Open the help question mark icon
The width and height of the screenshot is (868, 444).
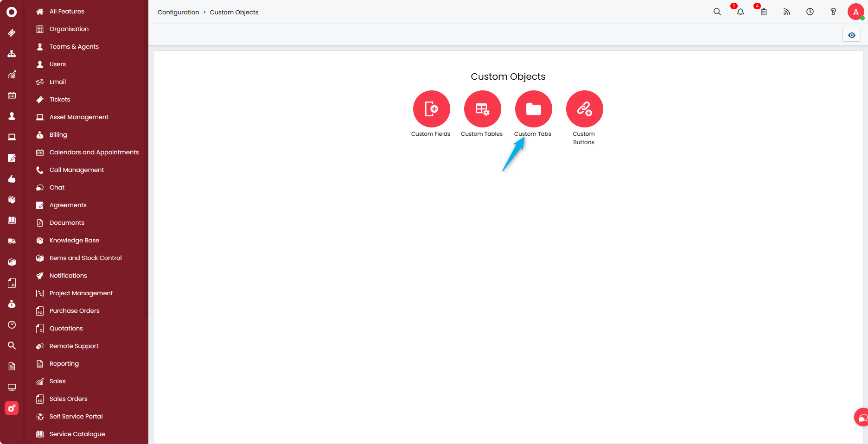click(833, 12)
